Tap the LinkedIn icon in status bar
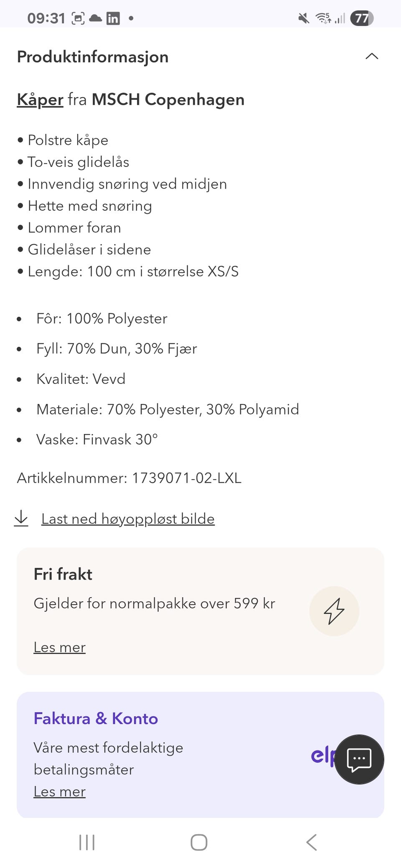The image size is (401, 868). pyautogui.click(x=113, y=18)
